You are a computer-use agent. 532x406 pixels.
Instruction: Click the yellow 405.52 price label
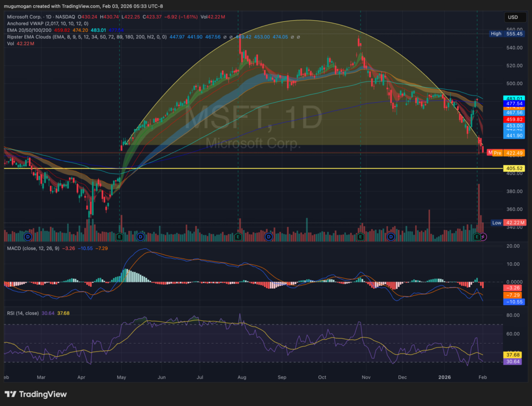[x=513, y=168]
